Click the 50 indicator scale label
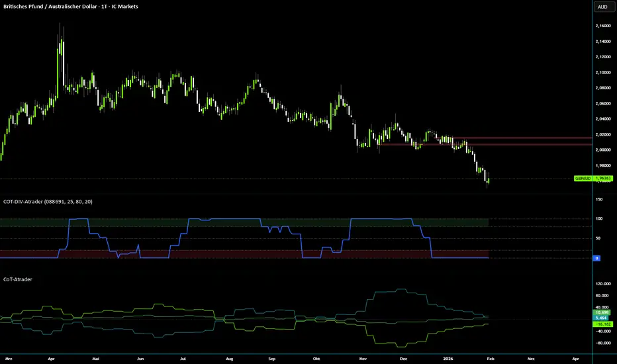Viewport: 617px width, 364px height. point(598,238)
